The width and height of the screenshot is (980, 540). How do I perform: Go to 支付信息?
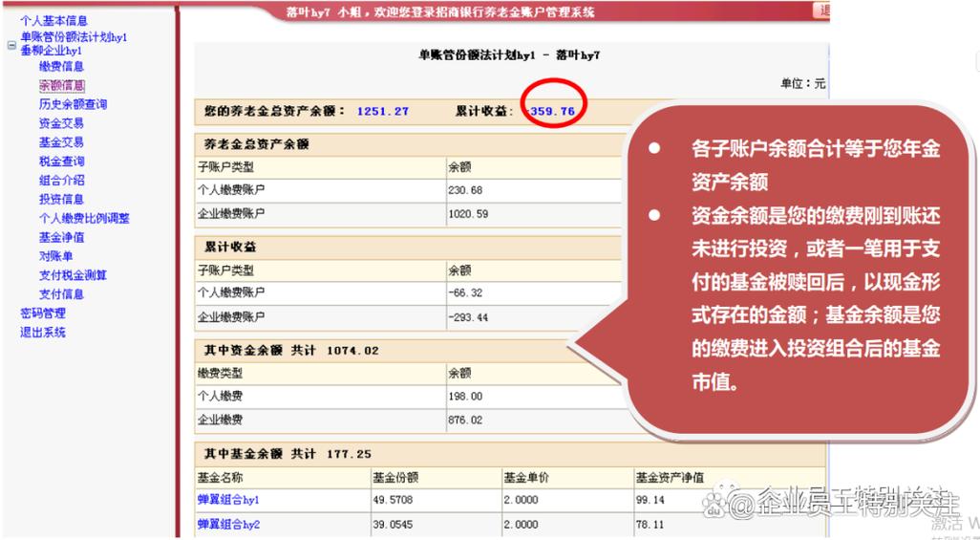click(x=61, y=294)
